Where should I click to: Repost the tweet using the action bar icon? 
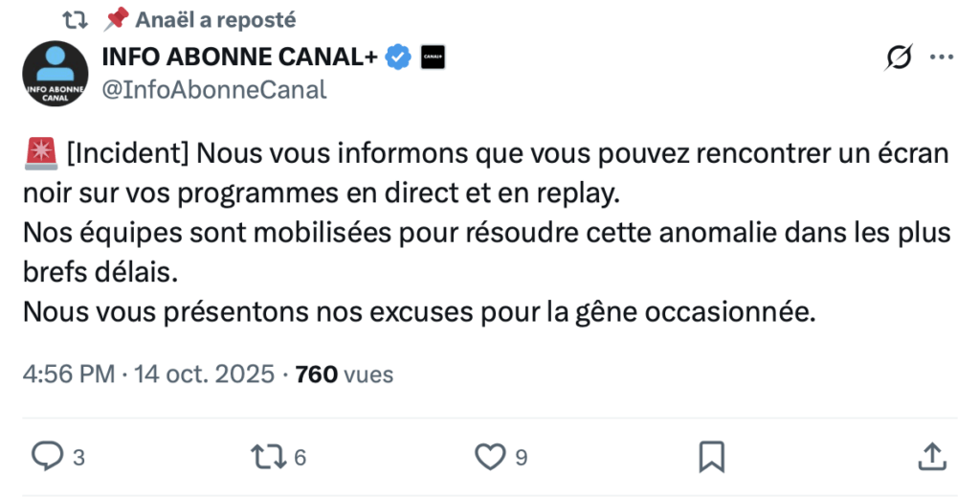[268, 457]
